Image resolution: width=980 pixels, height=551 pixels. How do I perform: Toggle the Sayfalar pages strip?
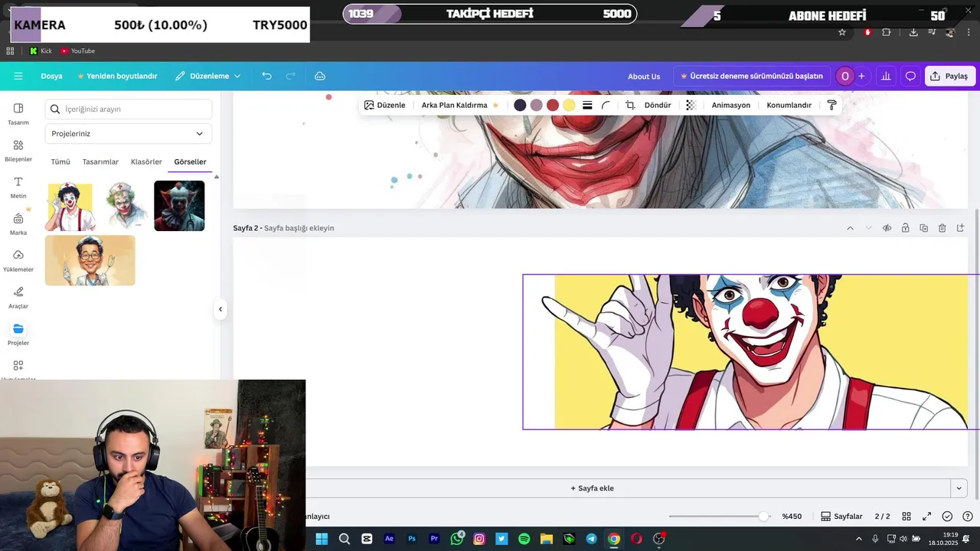(841, 517)
